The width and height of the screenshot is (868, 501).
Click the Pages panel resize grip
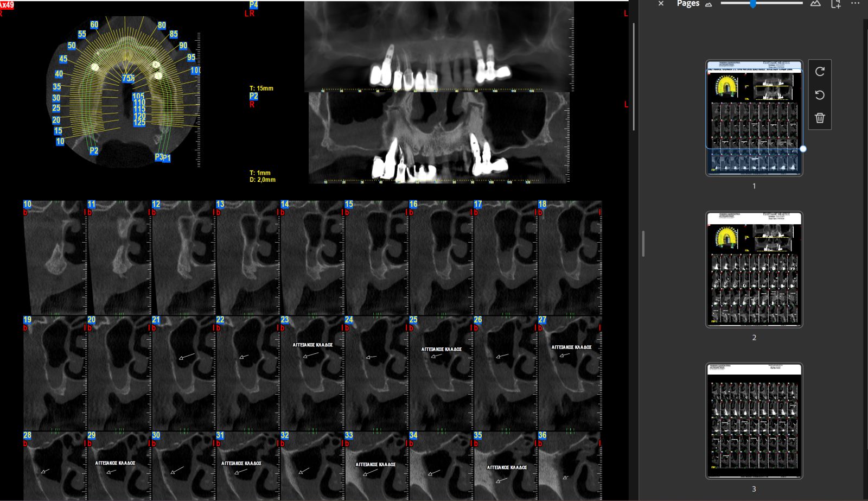[643, 244]
